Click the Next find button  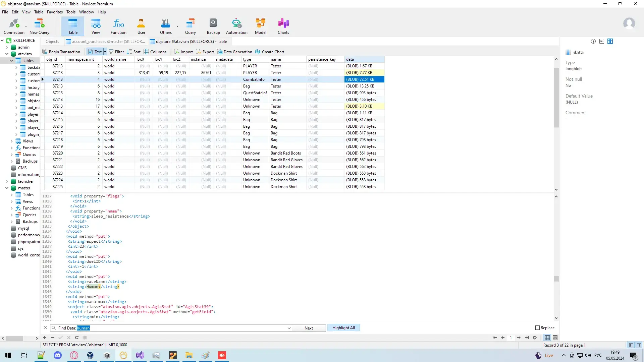[309, 328]
